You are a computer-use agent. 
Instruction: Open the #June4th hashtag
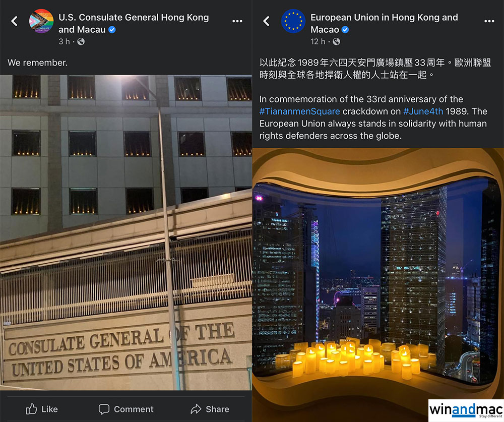pyautogui.click(x=423, y=111)
